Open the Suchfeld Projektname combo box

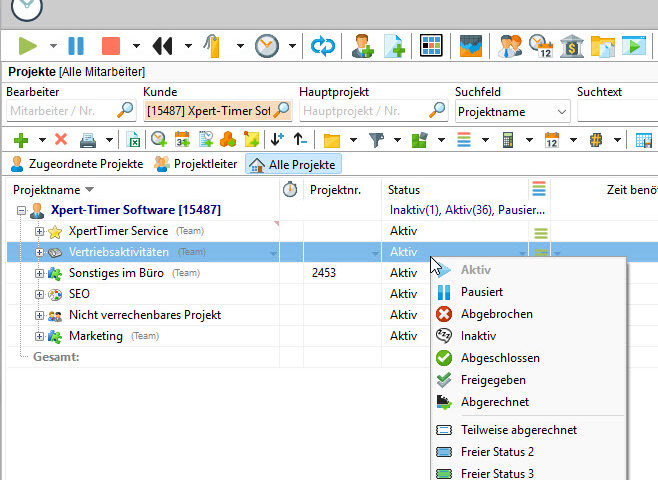tap(512, 112)
